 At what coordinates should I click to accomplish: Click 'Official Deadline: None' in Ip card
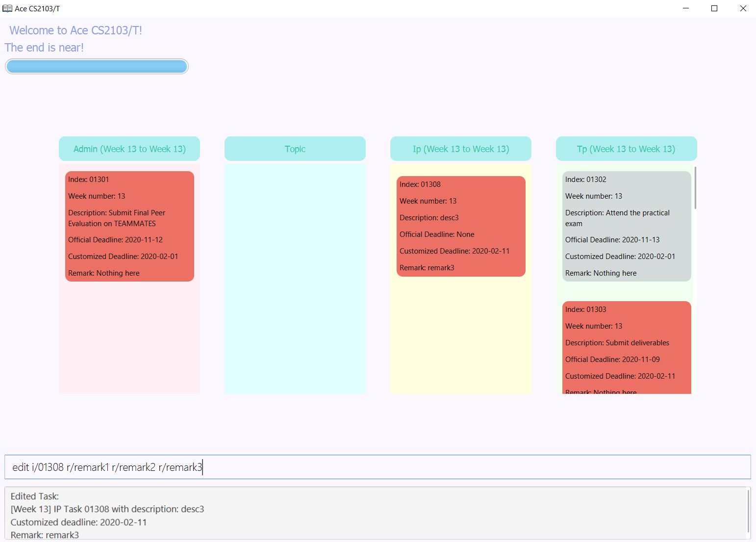(x=437, y=234)
